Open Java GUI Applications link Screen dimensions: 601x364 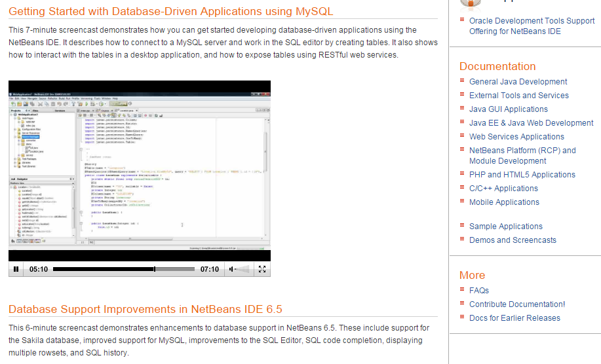tap(509, 109)
